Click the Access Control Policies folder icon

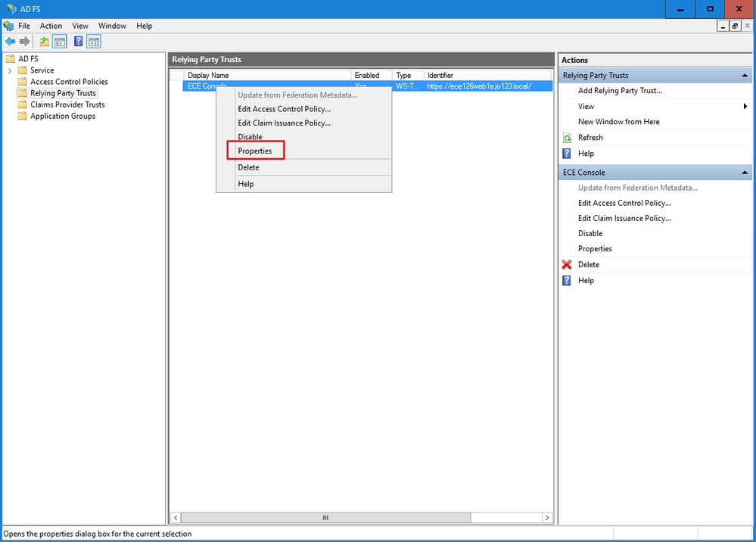pos(22,82)
